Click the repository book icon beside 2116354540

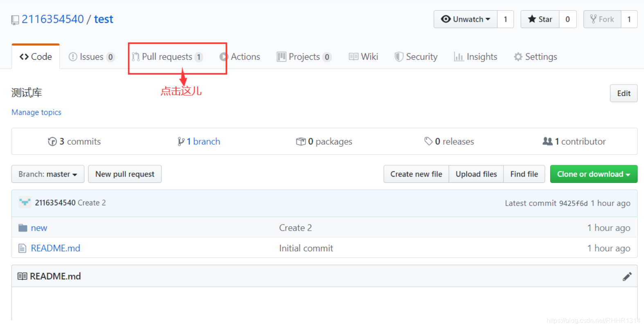[x=15, y=20]
